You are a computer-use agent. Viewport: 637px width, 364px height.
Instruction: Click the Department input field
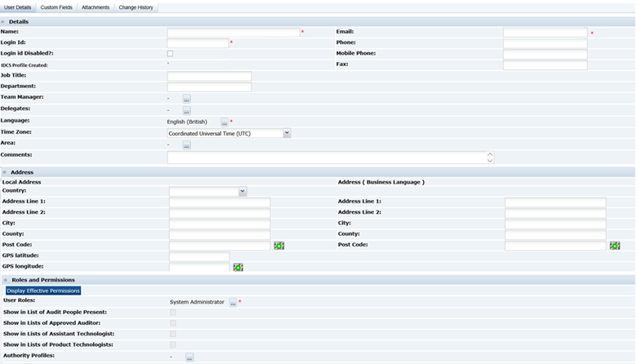pyautogui.click(x=209, y=87)
